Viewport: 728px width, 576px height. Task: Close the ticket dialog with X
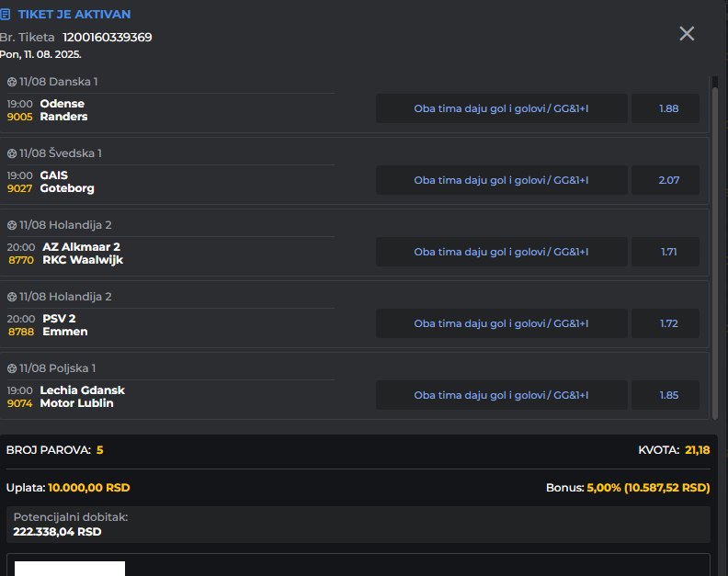[x=687, y=34]
